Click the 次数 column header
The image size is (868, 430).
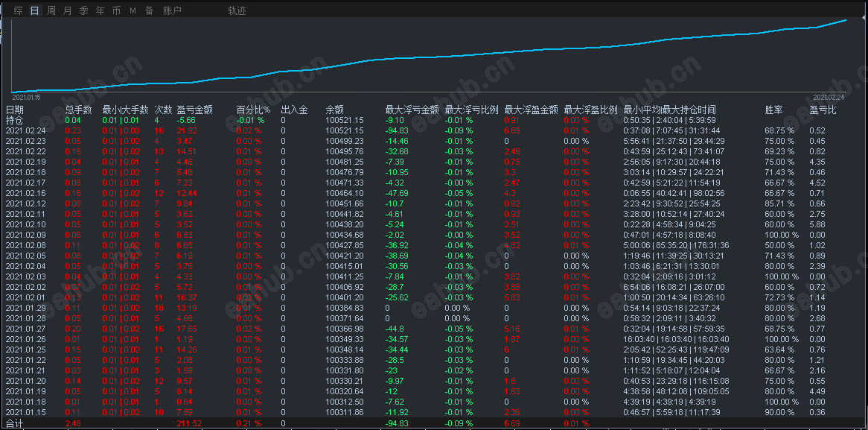(163, 110)
